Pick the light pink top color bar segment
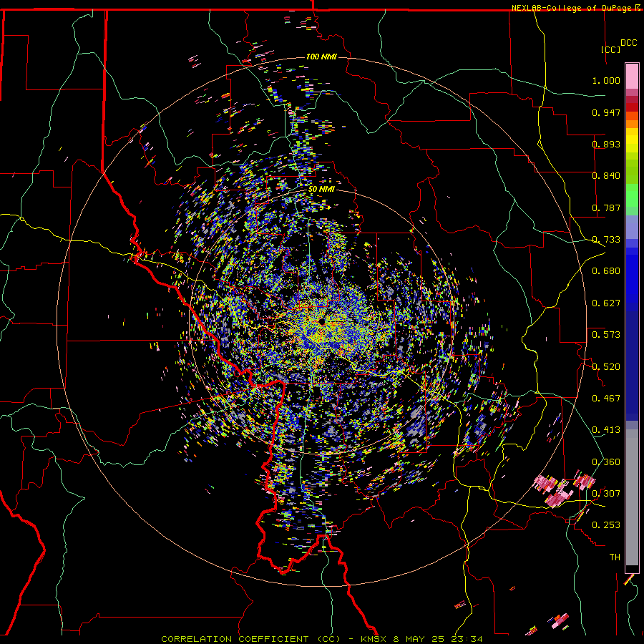Viewport: 644px width, 644px height. pyautogui.click(x=632, y=77)
